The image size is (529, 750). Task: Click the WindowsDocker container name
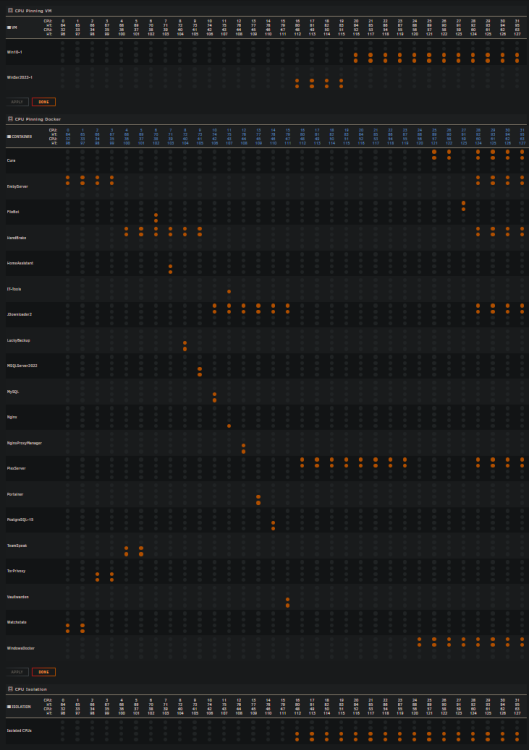[x=21, y=648]
